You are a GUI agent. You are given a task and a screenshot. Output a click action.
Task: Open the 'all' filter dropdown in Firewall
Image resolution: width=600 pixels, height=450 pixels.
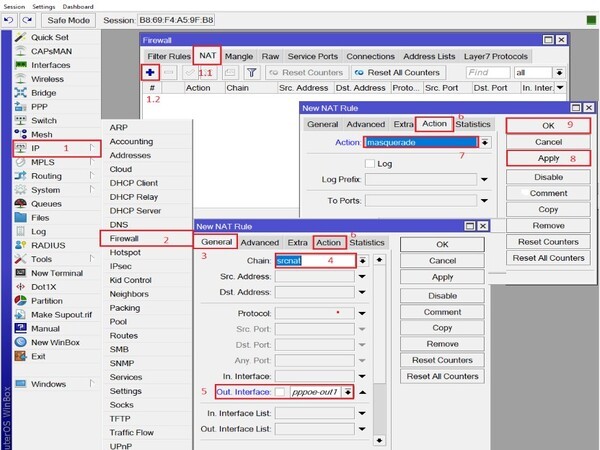(559, 72)
